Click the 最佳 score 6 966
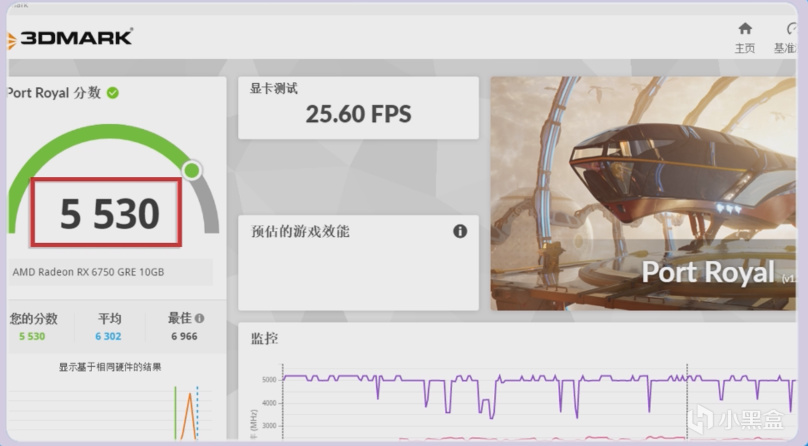The image size is (808, 446). 184,336
